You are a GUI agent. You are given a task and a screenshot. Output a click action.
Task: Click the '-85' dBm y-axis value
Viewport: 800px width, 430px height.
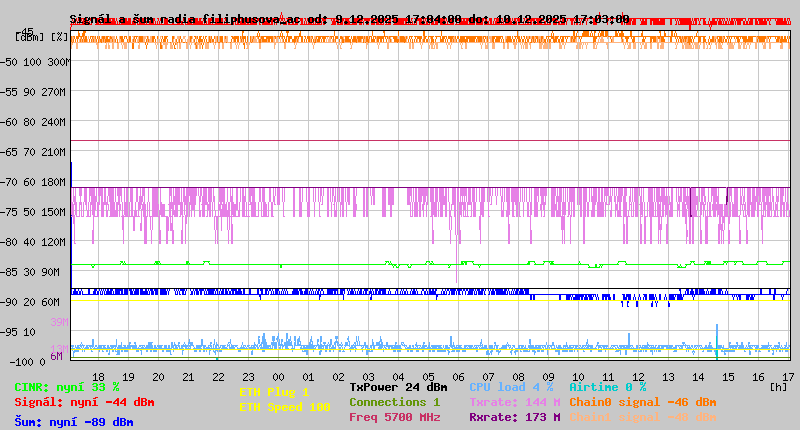pos(10,272)
